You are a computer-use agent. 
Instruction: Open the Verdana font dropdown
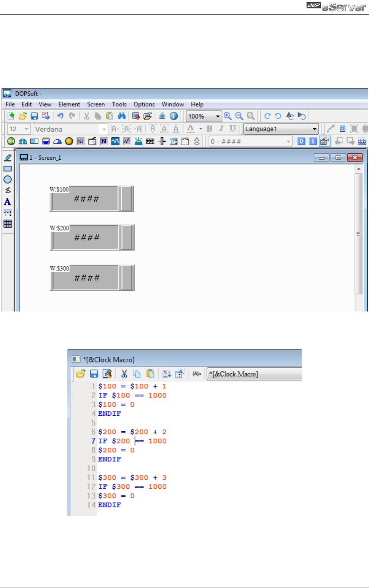(x=104, y=129)
